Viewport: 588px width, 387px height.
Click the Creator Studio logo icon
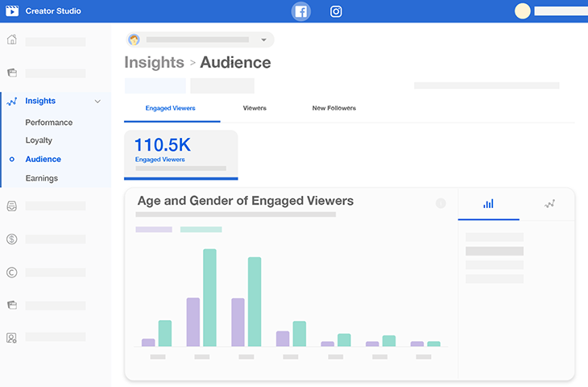pos(12,11)
